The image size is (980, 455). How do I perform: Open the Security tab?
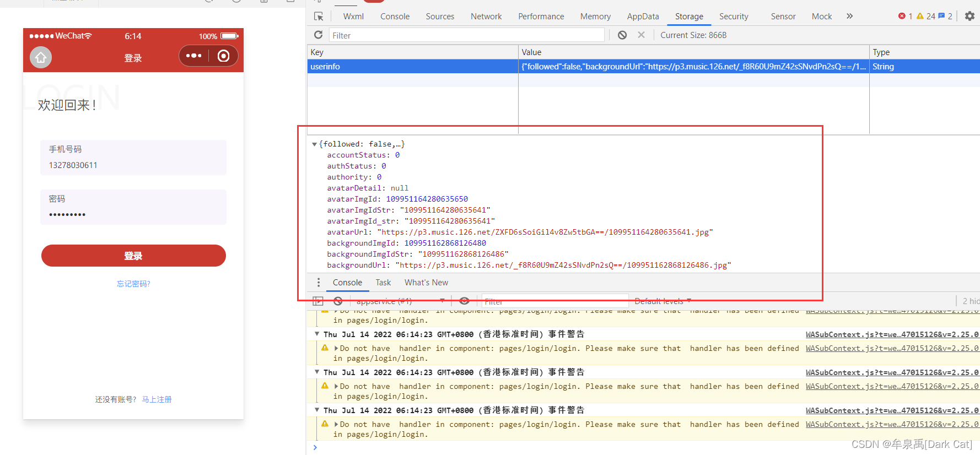tap(734, 17)
